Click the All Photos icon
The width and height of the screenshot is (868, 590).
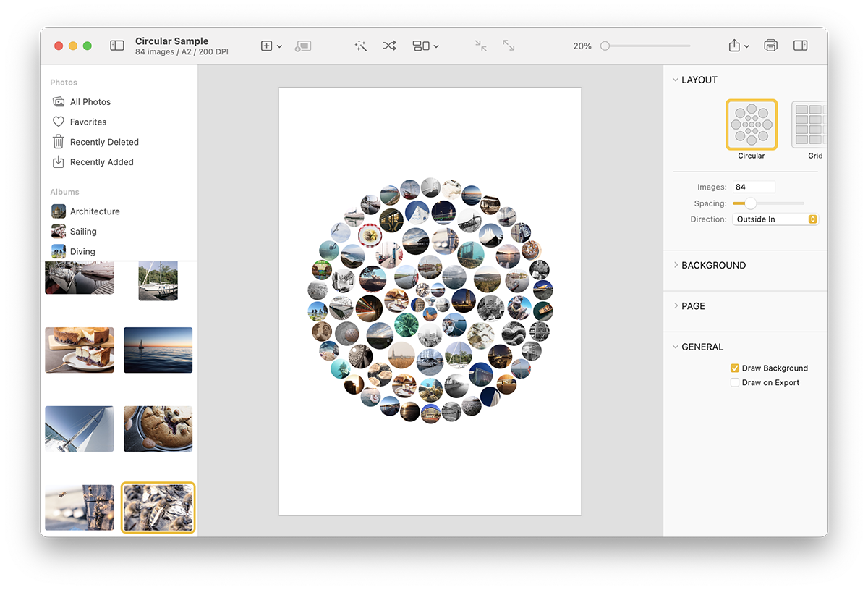59,102
